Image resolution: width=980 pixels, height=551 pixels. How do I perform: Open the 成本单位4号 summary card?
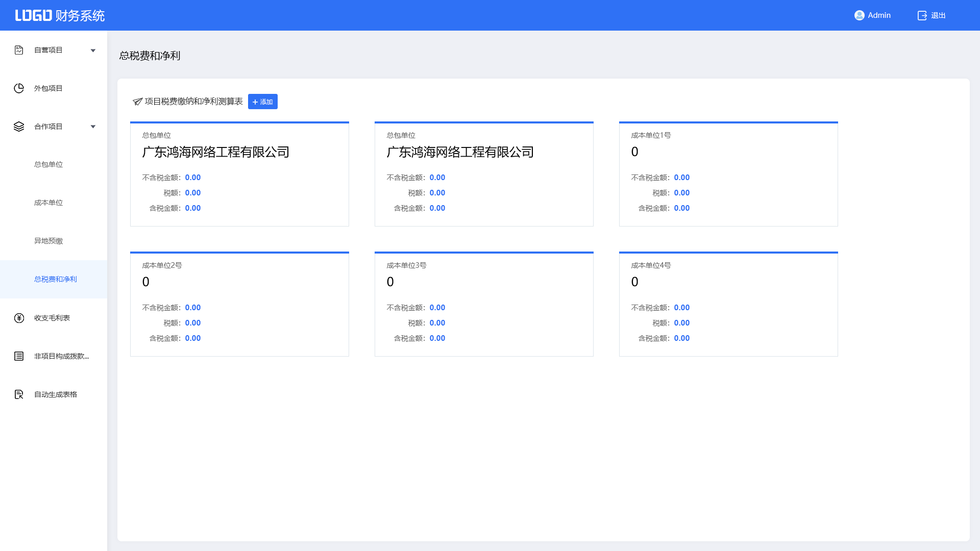(728, 304)
